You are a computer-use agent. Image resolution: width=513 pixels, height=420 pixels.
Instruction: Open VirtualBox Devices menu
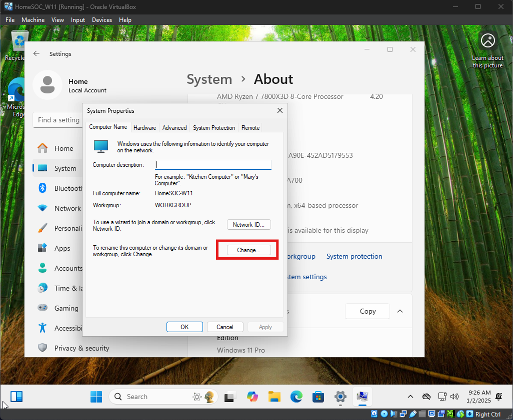(101, 20)
